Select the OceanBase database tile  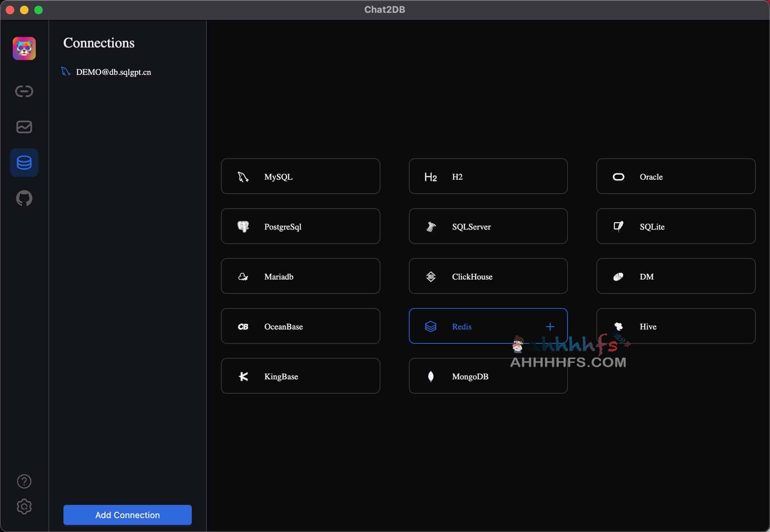(301, 326)
